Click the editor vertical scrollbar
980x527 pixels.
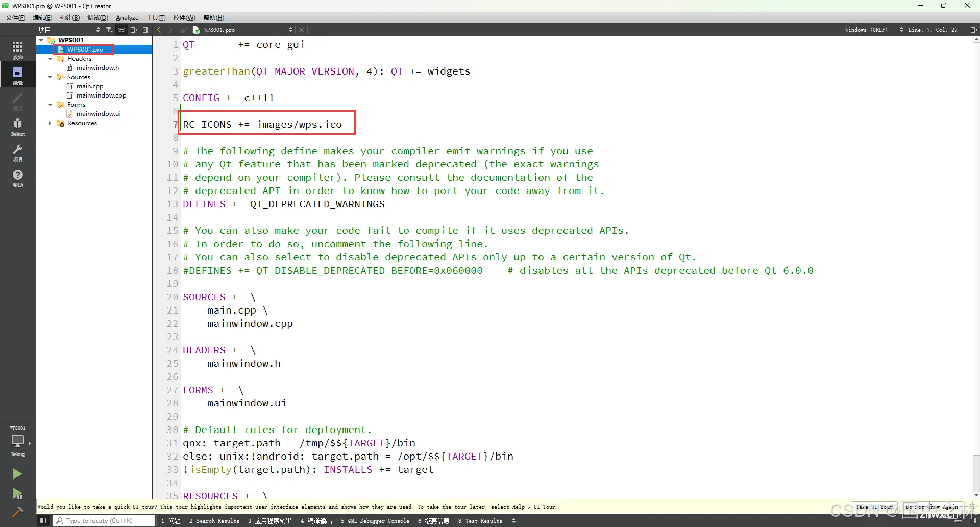(976, 267)
